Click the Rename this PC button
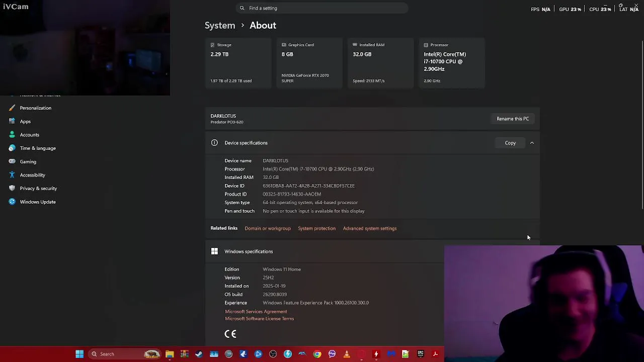Image resolution: width=644 pixels, height=362 pixels. (513, 119)
